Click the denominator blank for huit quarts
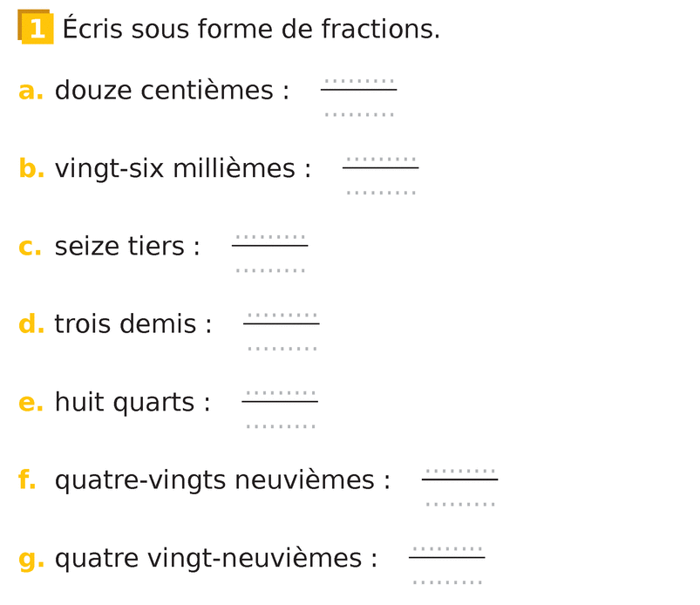The height and width of the screenshot is (605, 700). [x=280, y=425]
